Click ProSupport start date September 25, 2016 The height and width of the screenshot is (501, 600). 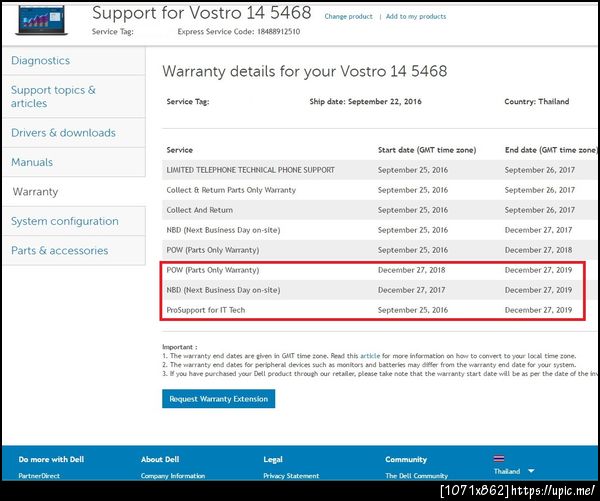pos(413,310)
